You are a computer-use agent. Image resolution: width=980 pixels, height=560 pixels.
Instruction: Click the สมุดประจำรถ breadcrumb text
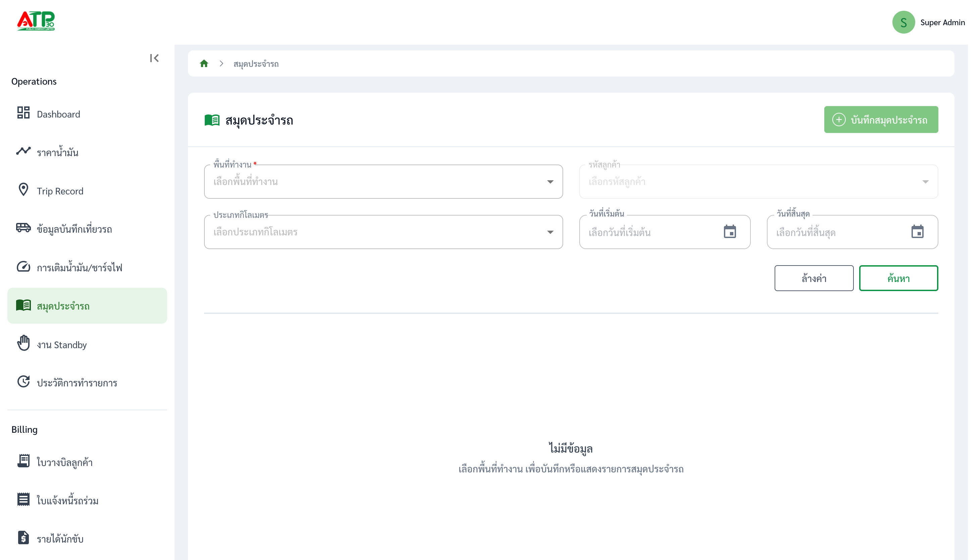click(x=256, y=64)
